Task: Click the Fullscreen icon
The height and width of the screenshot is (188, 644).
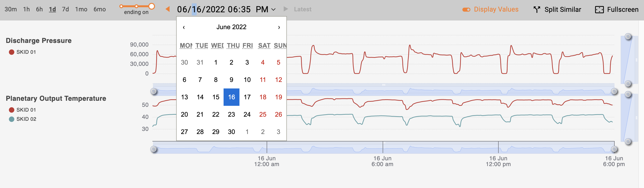Action: click(x=599, y=9)
